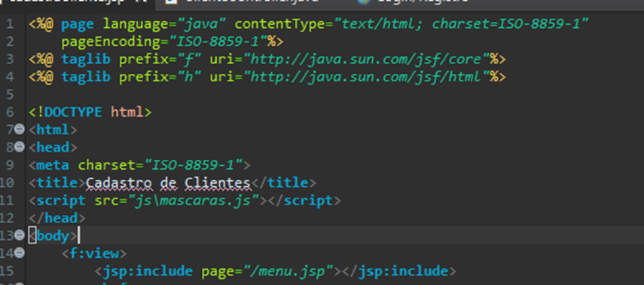Collapse the f:view block fold on line 14
The height and width of the screenshot is (285, 644).
[20, 253]
